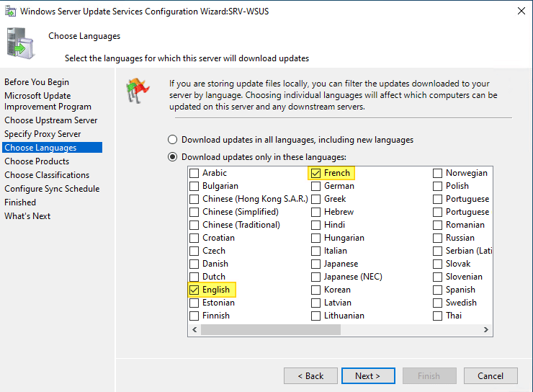Screen dimensions: 533x392
Task: Tick the Serbian (Latin) checkbox
Action: [437, 251]
